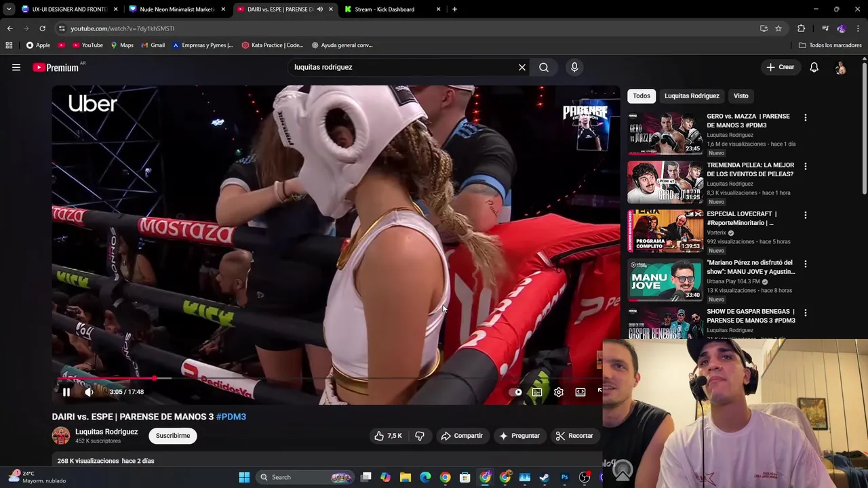Like the video (7,5 K)
This screenshot has width=868, height=488.
point(388,436)
